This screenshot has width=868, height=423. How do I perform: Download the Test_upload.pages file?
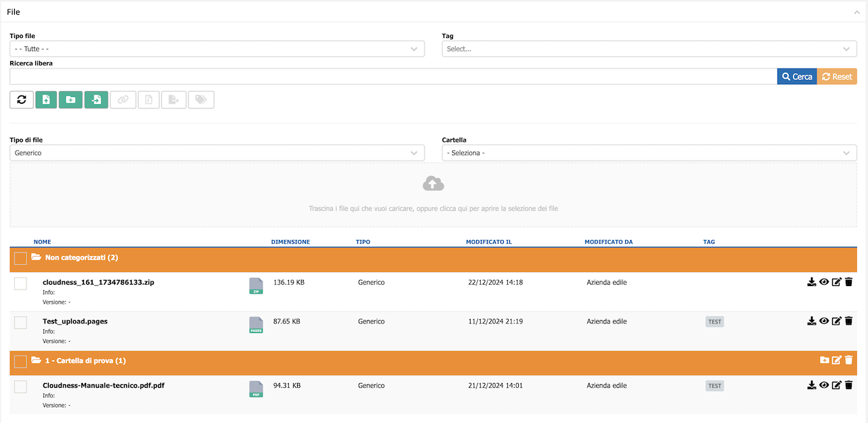point(812,321)
